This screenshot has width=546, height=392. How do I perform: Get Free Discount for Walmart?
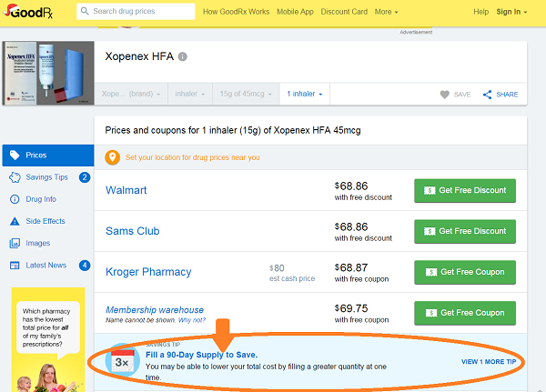pos(465,190)
